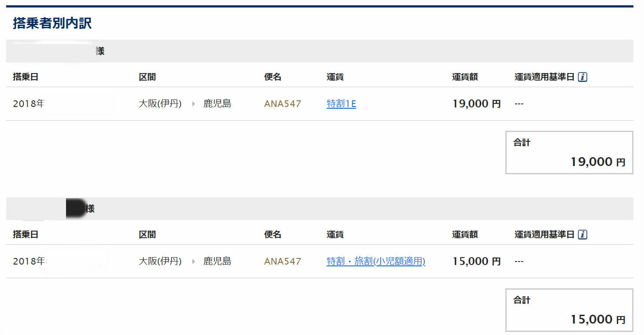The width and height of the screenshot is (644, 335).
Task: Click the first passenger's 区間 column header
Action: tap(147, 77)
